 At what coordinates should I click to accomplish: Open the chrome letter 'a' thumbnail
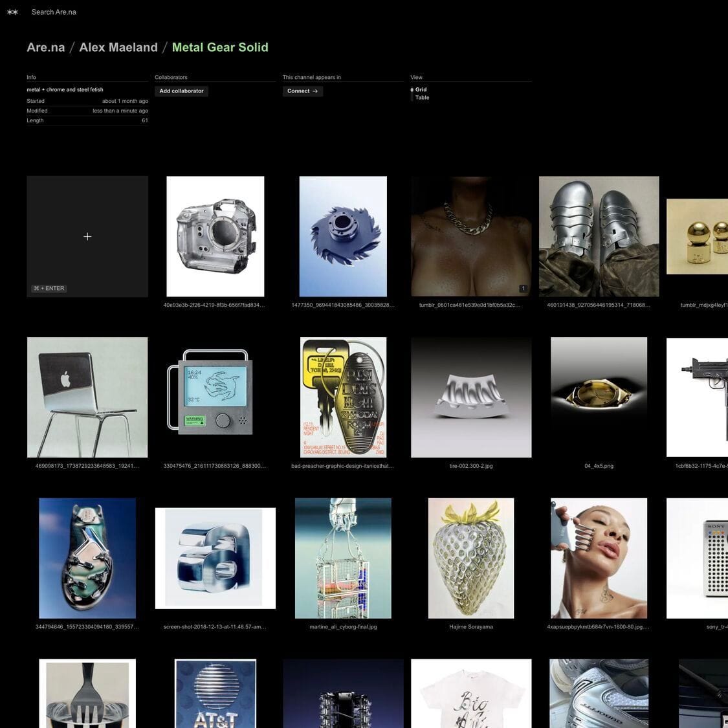point(215,558)
